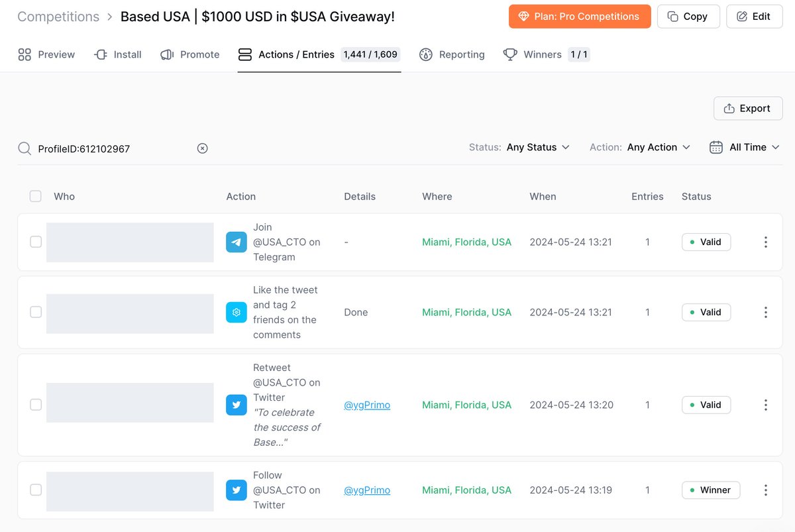Click the Reporting chart icon
795x532 pixels.
(x=426, y=54)
